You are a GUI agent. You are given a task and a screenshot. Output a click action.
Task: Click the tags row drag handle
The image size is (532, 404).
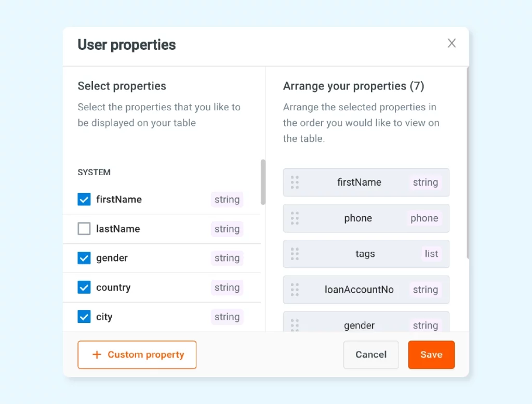pos(295,254)
